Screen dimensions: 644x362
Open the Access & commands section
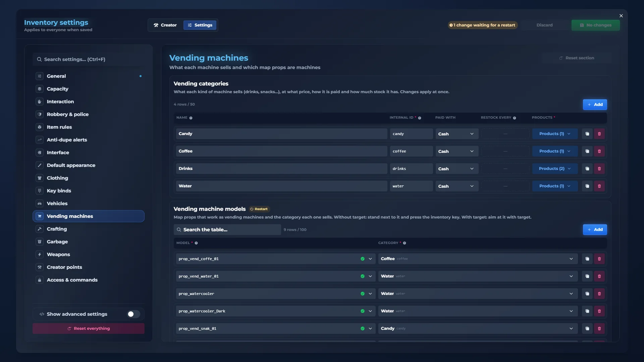(x=89, y=280)
